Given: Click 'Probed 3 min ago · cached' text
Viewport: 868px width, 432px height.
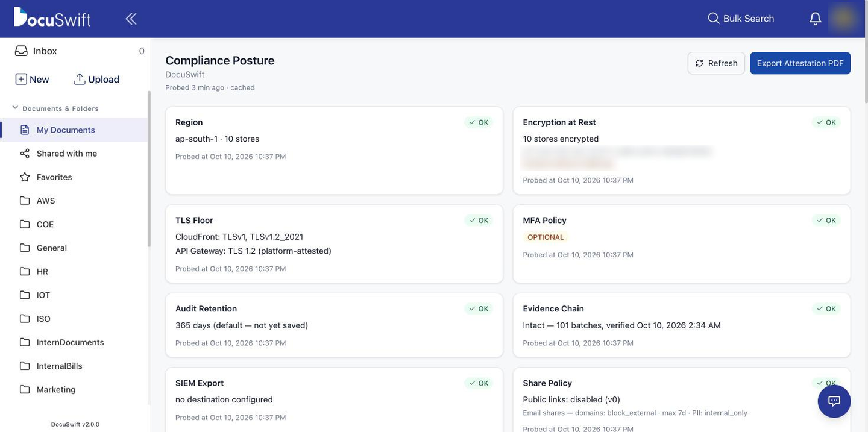Looking at the screenshot, I should tap(210, 87).
